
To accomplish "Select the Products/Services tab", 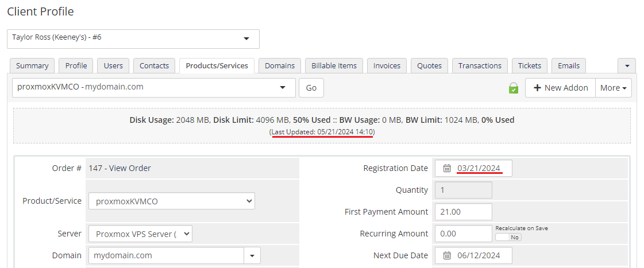I will [217, 65].
